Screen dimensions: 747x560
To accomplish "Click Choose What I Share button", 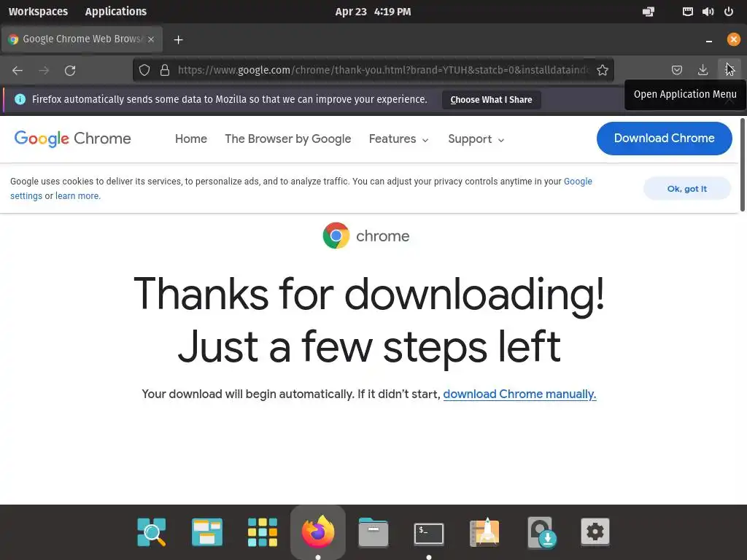I will pyautogui.click(x=491, y=99).
